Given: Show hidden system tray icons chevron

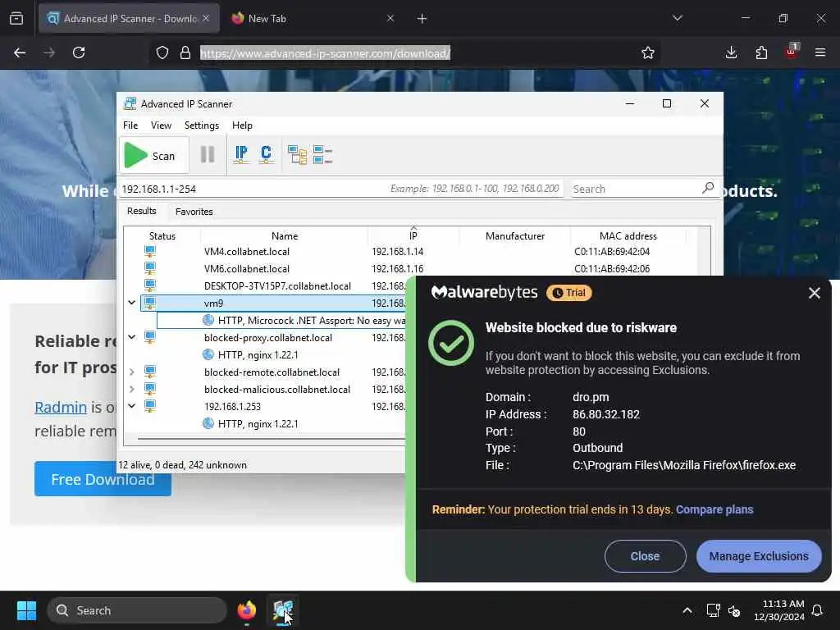Looking at the screenshot, I should click(x=687, y=610).
